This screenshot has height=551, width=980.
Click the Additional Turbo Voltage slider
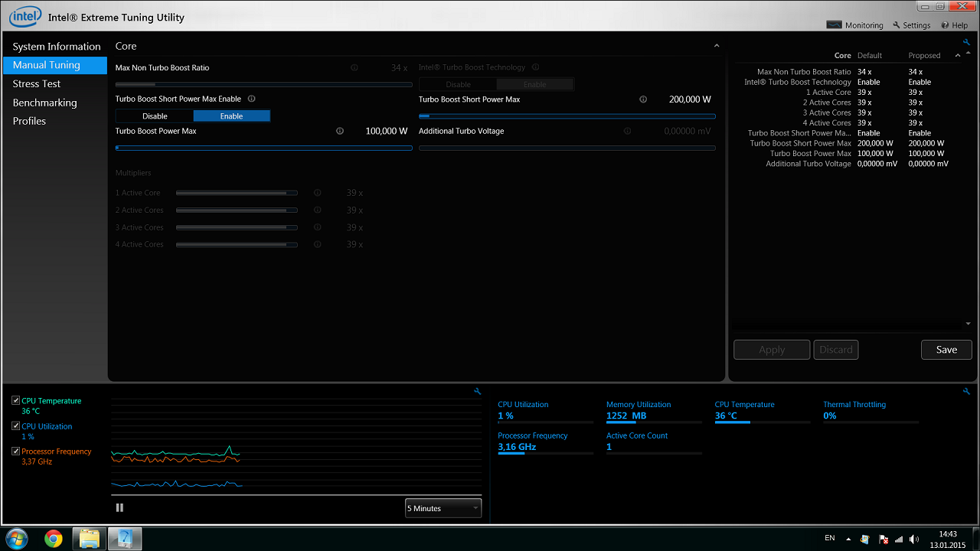click(567, 148)
